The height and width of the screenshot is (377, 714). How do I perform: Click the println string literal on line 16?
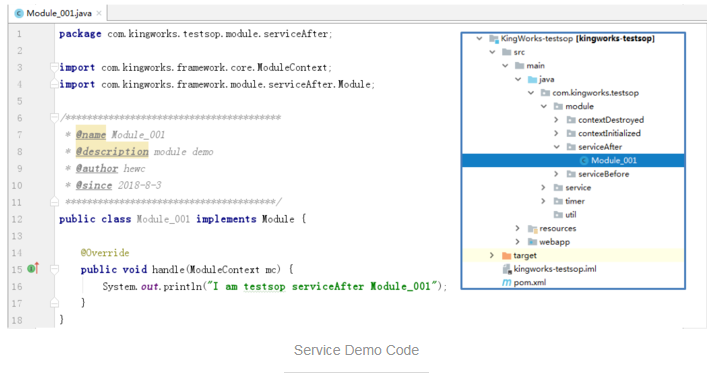coord(321,286)
